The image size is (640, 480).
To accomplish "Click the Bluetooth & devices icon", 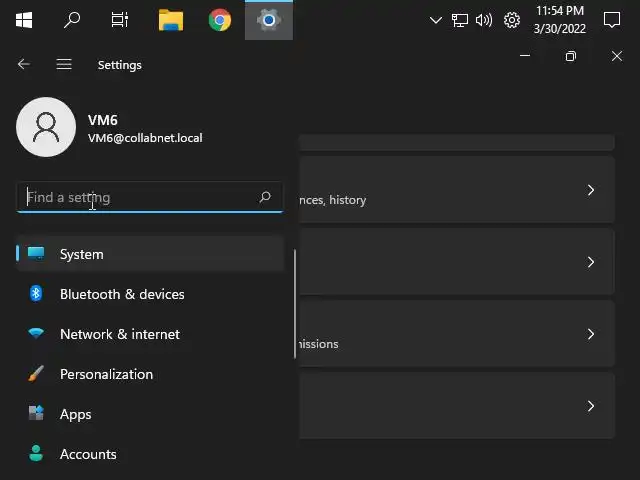I will 36,294.
